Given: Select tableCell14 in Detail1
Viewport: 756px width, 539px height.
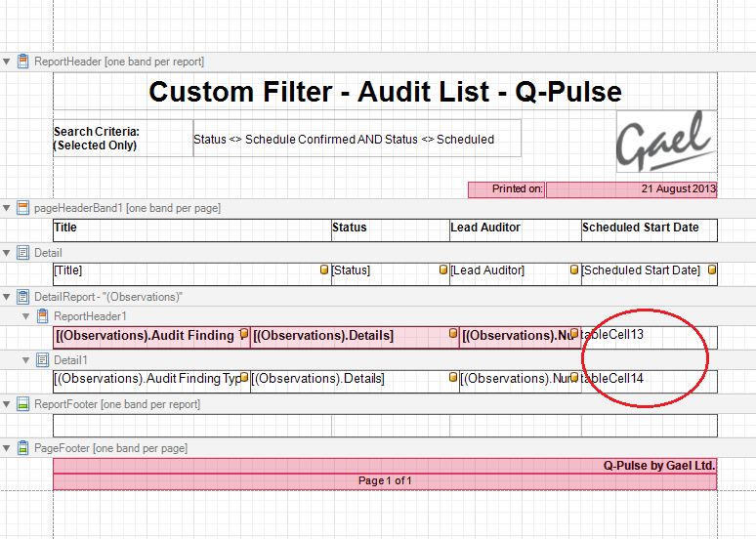Looking at the screenshot, I should pos(650,382).
